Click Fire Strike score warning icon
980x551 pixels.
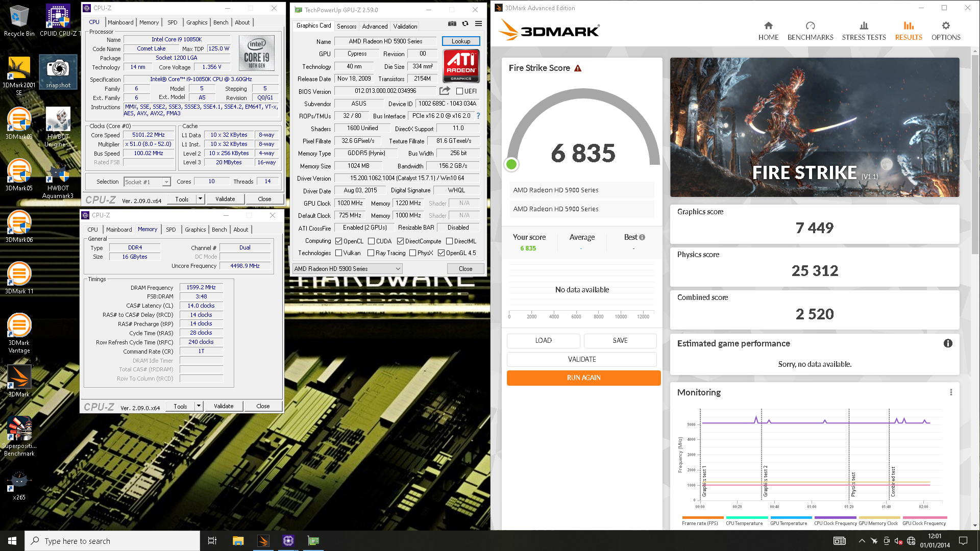click(x=578, y=68)
